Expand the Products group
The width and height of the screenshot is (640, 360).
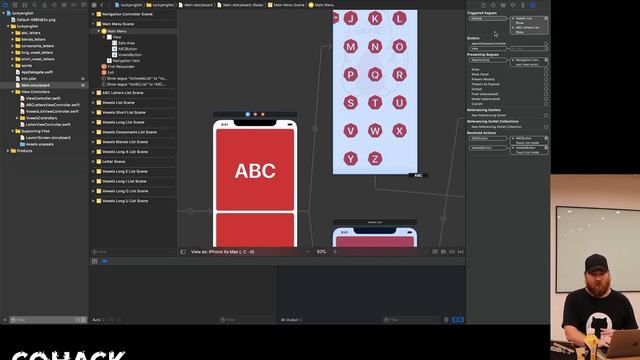(8, 151)
